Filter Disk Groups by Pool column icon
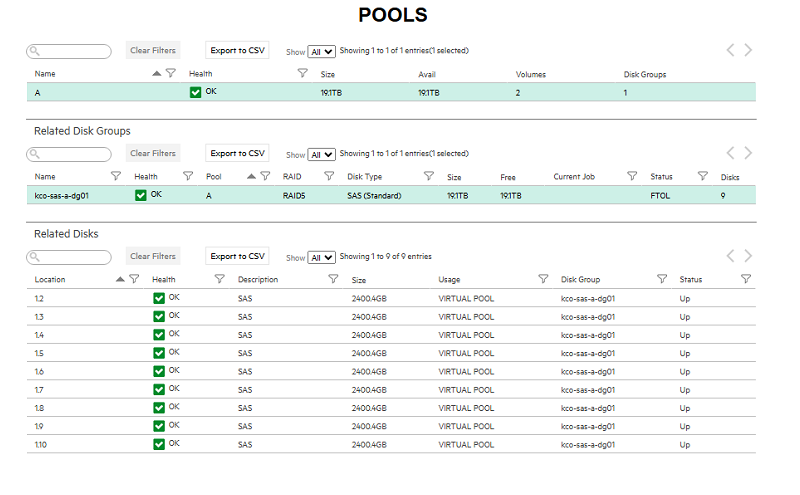Image resolution: width=800 pixels, height=495 pixels. (265, 176)
